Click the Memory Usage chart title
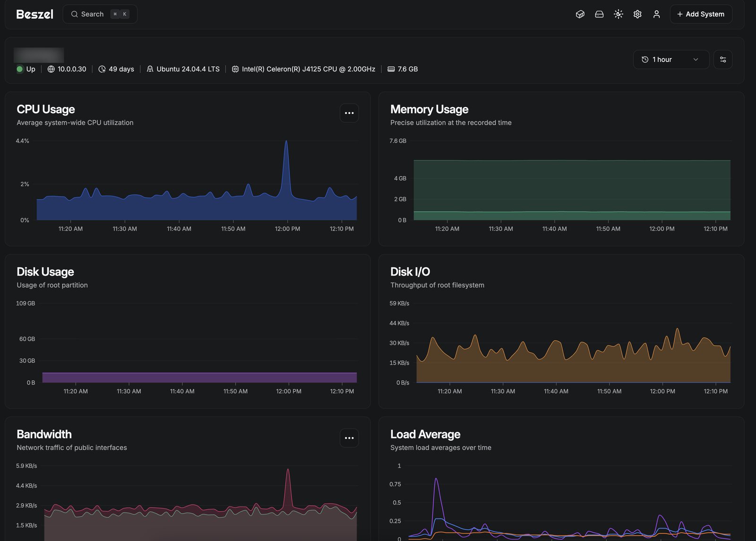Screen dimensions: 756x541 coord(429,109)
